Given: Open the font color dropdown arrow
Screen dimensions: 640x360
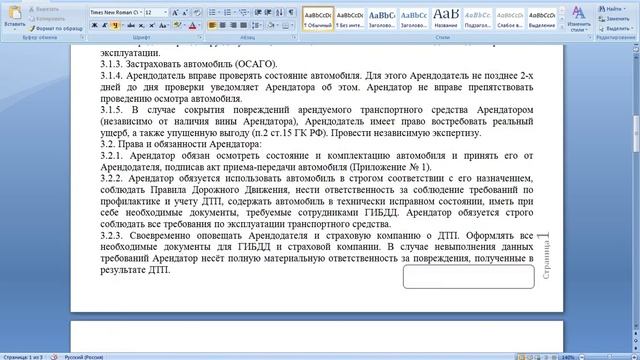Looking at the screenshot, I should point(200,25).
